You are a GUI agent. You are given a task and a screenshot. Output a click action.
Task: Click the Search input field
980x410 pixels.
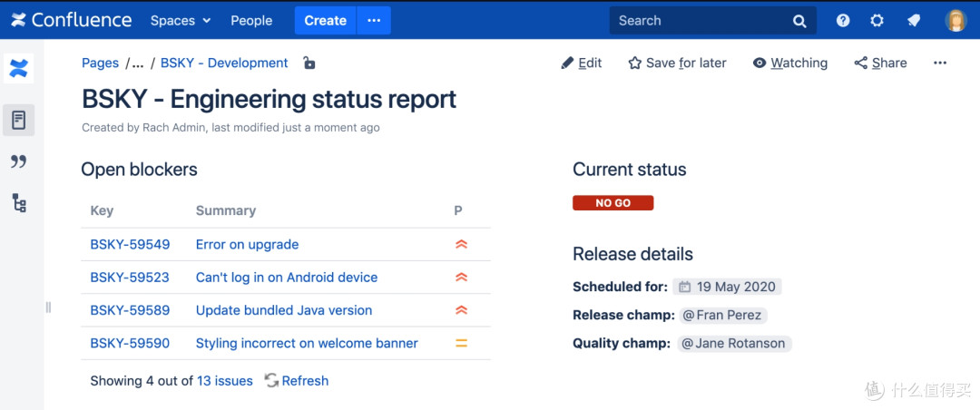(712, 21)
